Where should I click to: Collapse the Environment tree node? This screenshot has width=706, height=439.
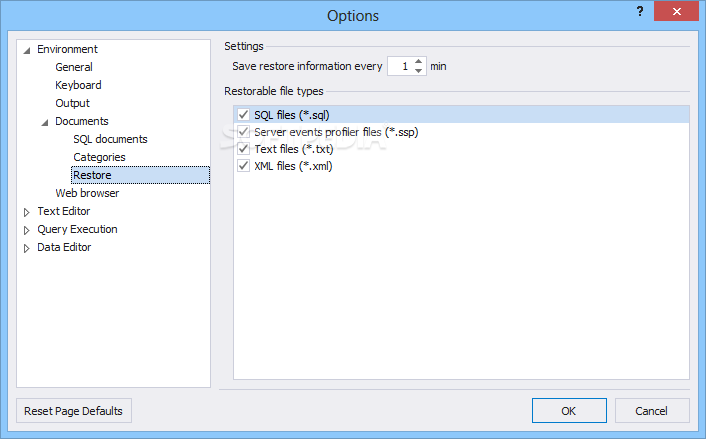tap(27, 50)
